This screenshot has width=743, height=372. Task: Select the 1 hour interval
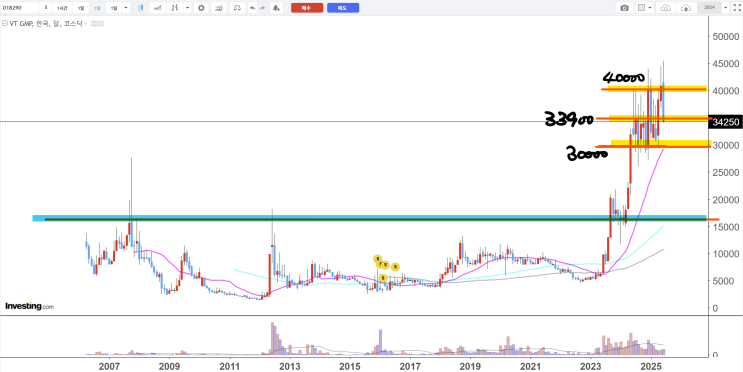[x=62, y=8]
